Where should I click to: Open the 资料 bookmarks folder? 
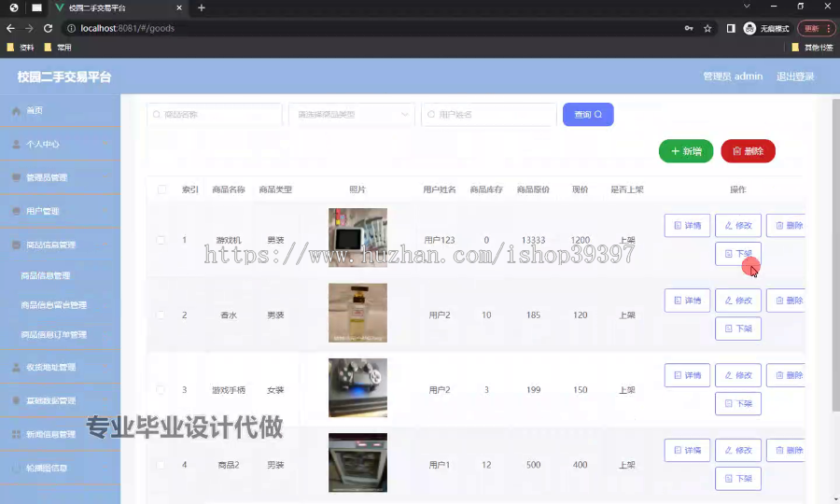21,48
